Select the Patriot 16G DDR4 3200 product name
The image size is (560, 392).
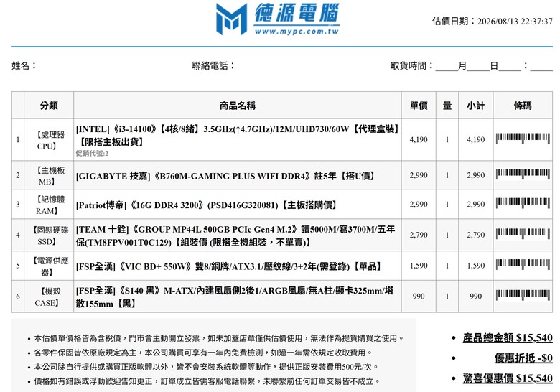point(206,205)
